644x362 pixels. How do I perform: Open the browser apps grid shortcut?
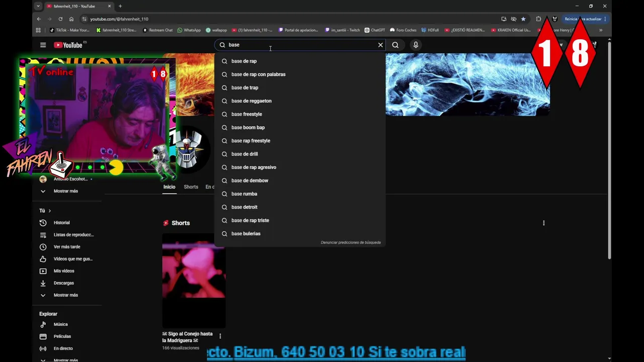(38, 30)
